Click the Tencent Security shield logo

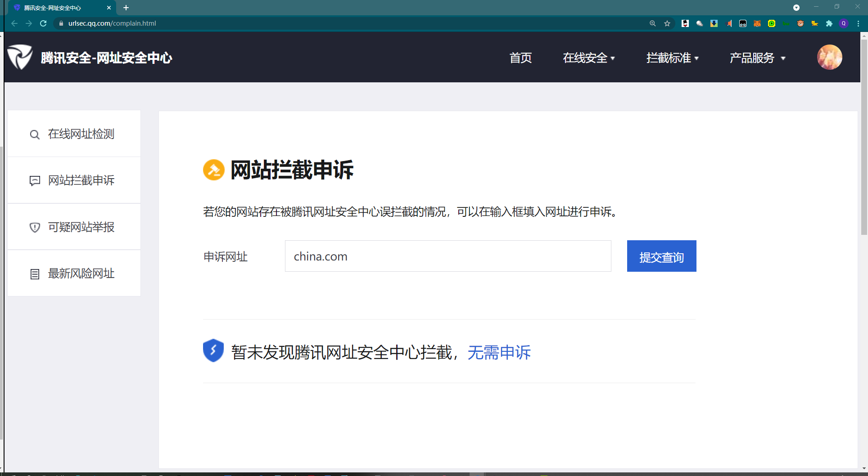[x=20, y=57]
